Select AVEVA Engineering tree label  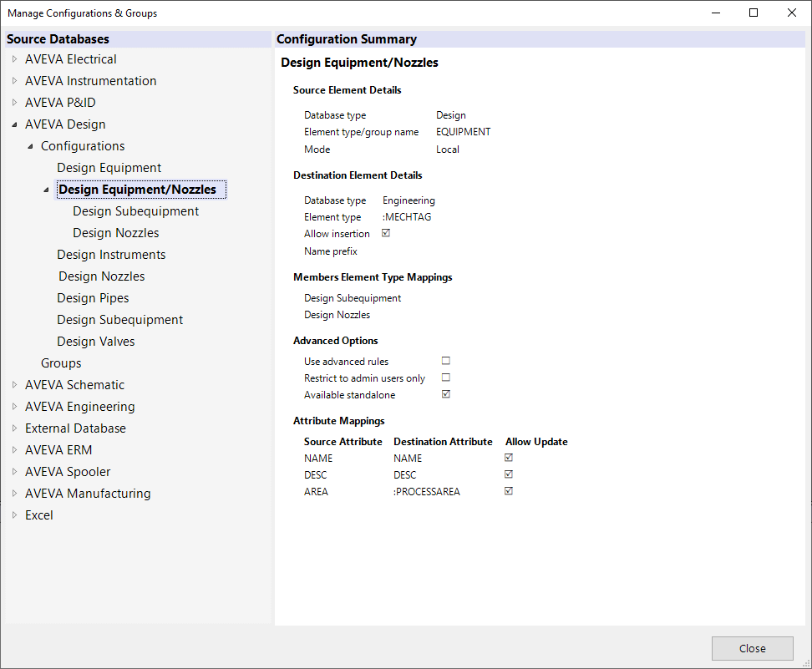(x=79, y=407)
